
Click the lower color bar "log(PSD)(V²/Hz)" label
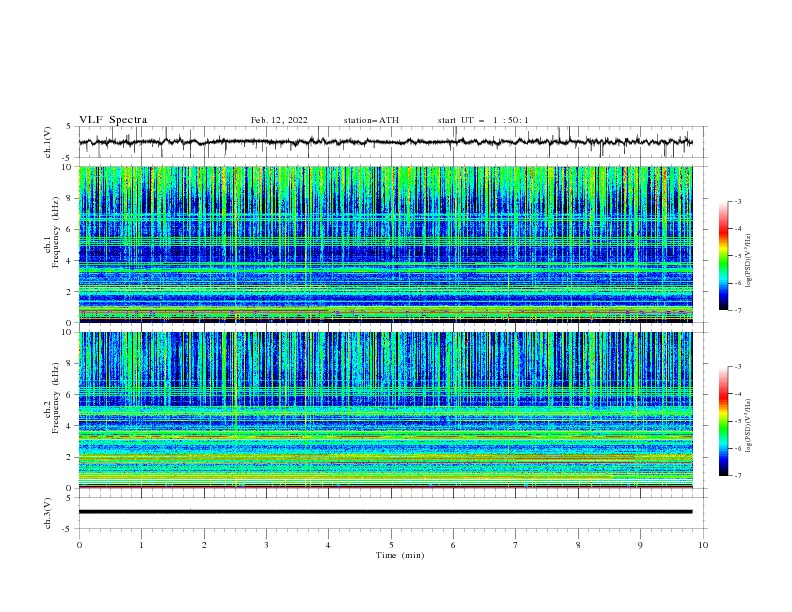749,426
